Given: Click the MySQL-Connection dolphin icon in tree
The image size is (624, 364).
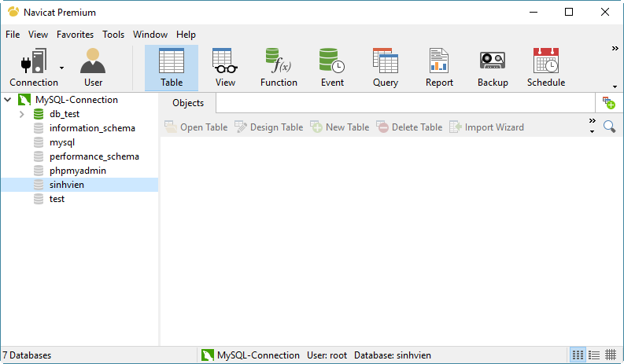Looking at the screenshot, I should (24, 100).
